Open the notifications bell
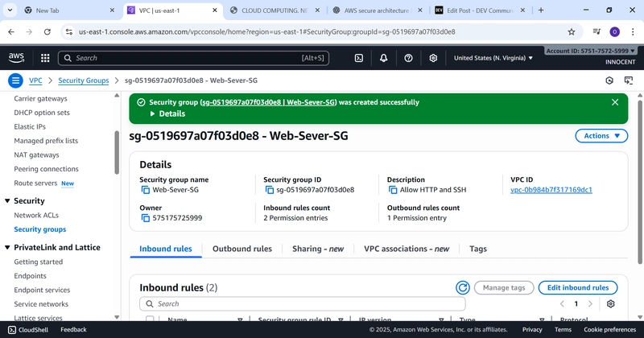This screenshot has width=644, height=338. pos(384,58)
